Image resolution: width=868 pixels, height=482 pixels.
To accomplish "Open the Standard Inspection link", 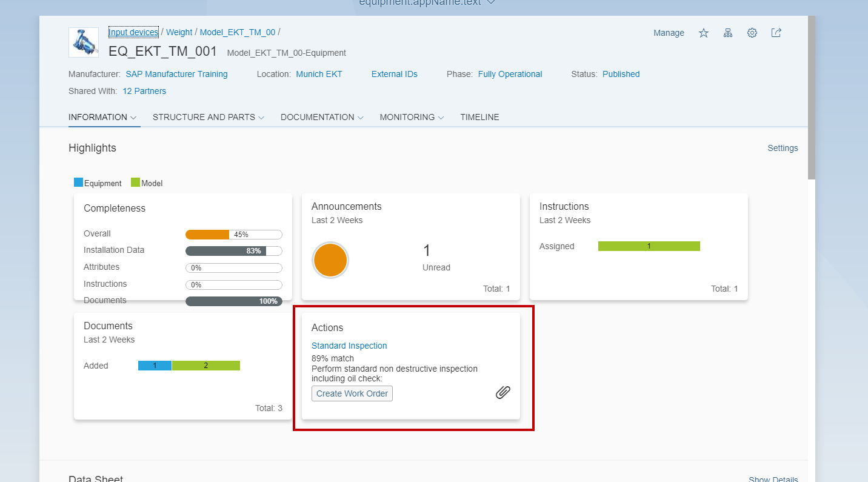I will point(349,346).
